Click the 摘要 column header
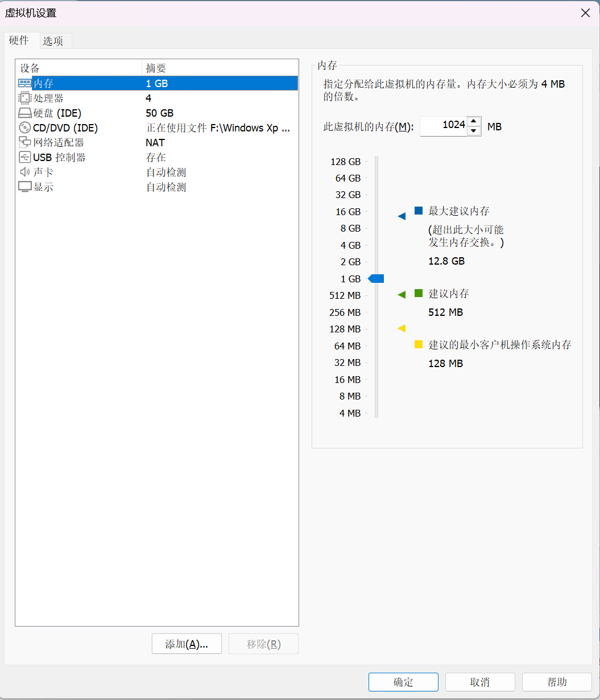The width and height of the screenshot is (600, 700). coord(220,68)
